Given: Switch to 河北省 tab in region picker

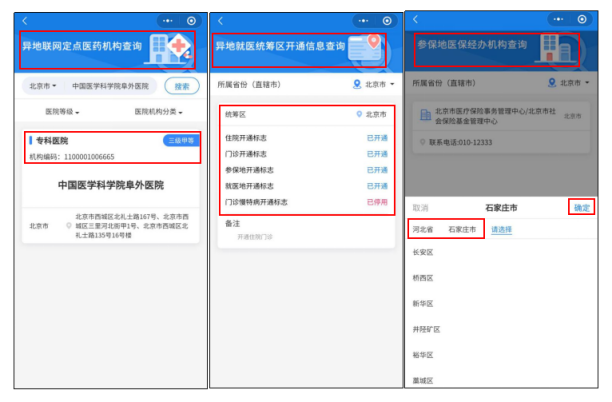Looking at the screenshot, I should pos(421,229).
